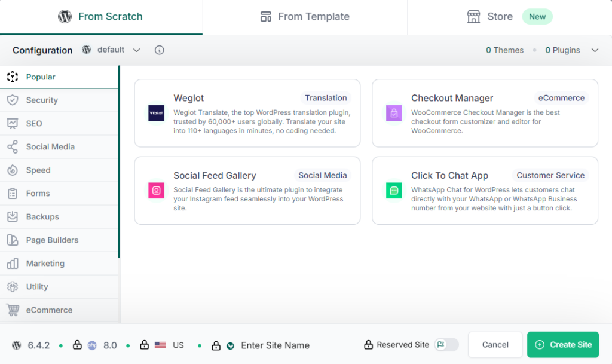Select the Security category

[59, 100]
